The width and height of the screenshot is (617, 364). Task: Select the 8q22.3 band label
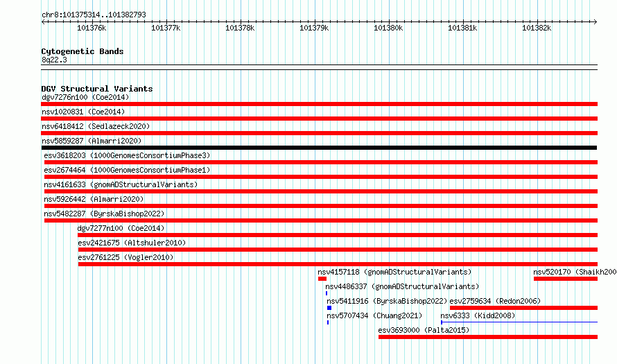[x=54, y=60]
